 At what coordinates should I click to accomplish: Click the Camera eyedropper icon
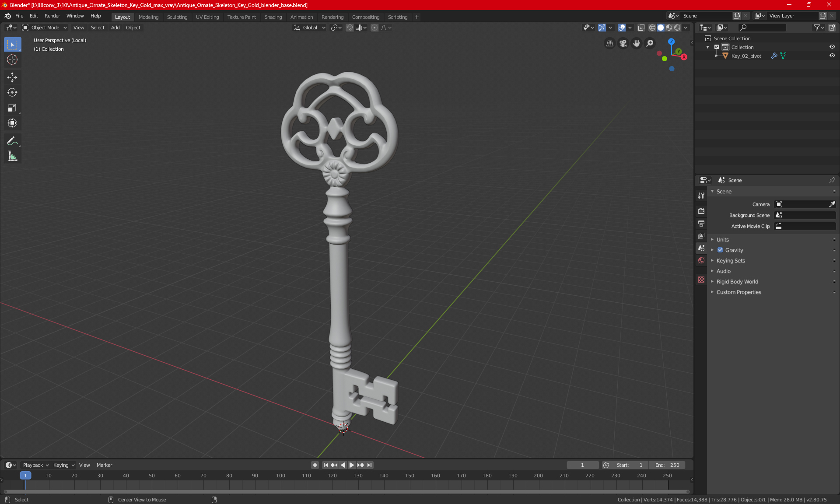832,204
